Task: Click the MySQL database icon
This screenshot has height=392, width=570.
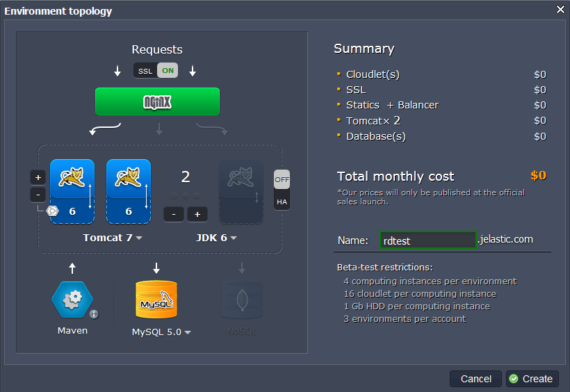Action: [x=156, y=300]
